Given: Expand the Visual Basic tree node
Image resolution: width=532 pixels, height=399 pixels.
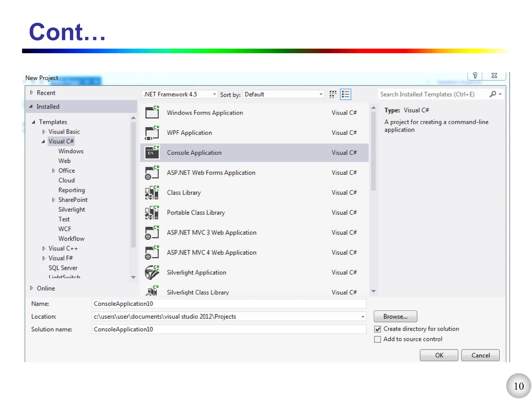Looking at the screenshot, I should (44, 132).
